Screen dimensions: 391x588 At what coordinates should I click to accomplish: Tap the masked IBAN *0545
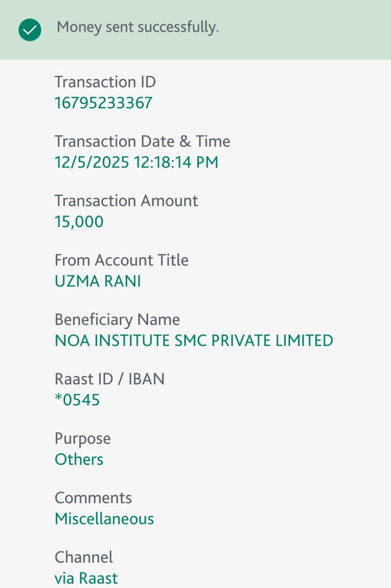[x=77, y=400]
